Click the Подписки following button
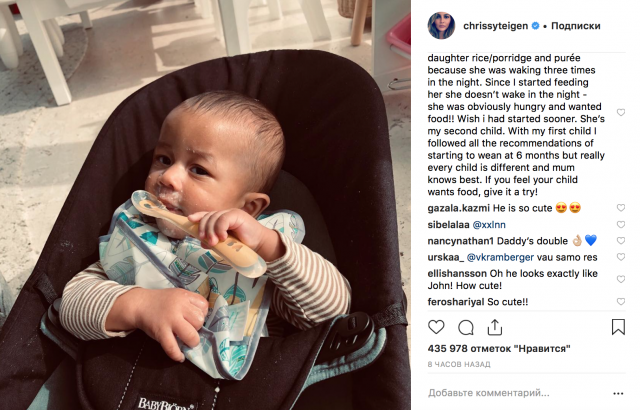Screen dimensions: 640x410 576,26
